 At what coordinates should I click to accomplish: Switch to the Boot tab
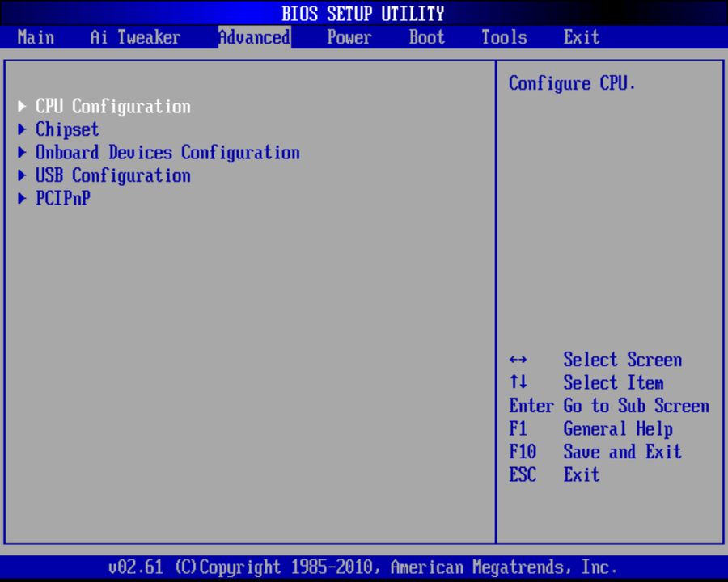coord(426,37)
